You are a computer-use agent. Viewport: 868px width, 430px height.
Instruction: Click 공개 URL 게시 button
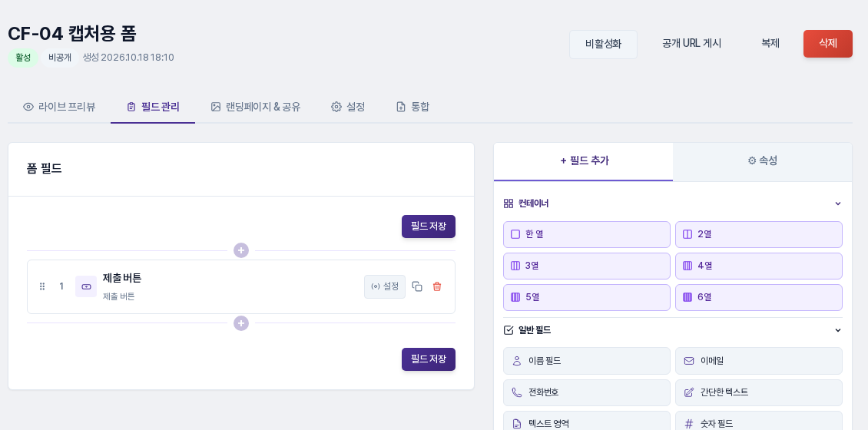[691, 44]
